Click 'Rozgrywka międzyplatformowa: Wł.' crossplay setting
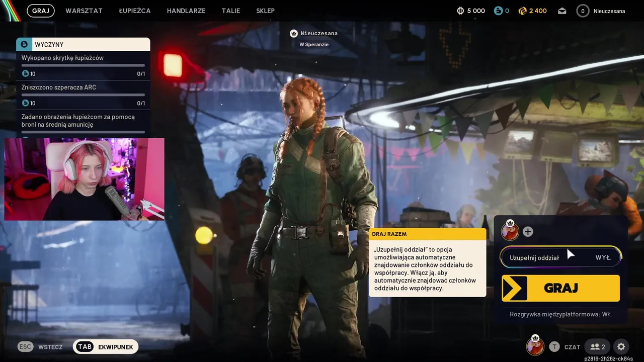Viewport: 644px width, 362px height. pos(560,314)
